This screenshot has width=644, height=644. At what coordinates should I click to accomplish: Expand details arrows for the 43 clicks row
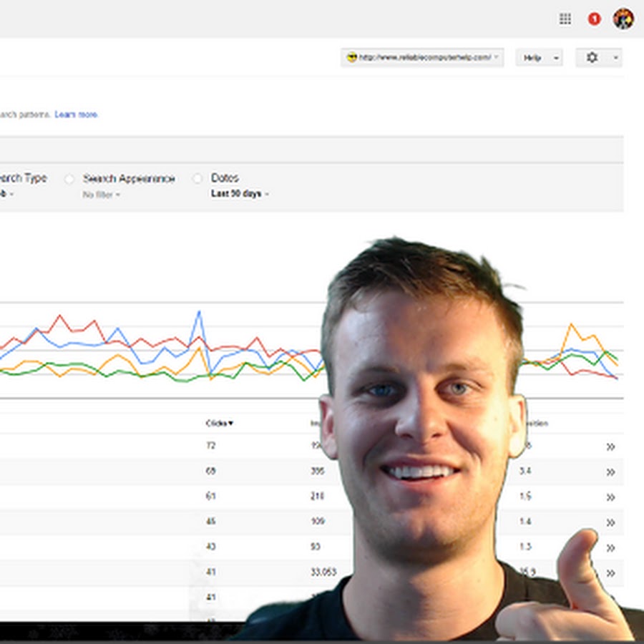pos(610,548)
